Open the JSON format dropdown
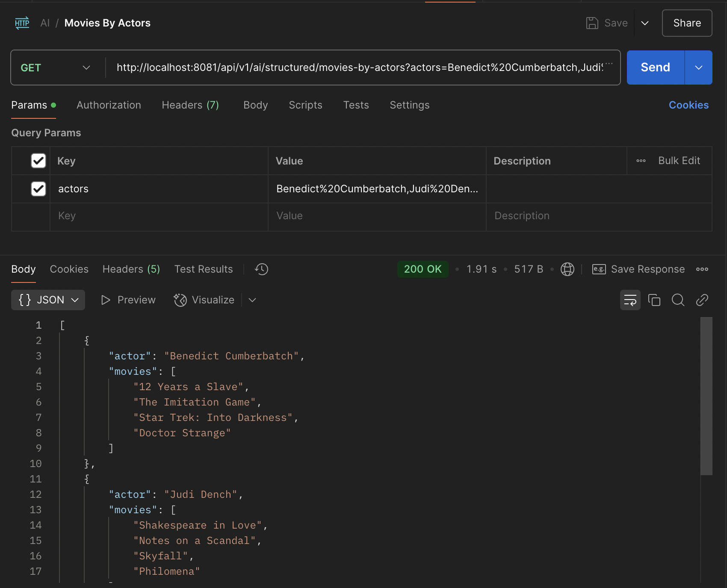 [x=48, y=300]
